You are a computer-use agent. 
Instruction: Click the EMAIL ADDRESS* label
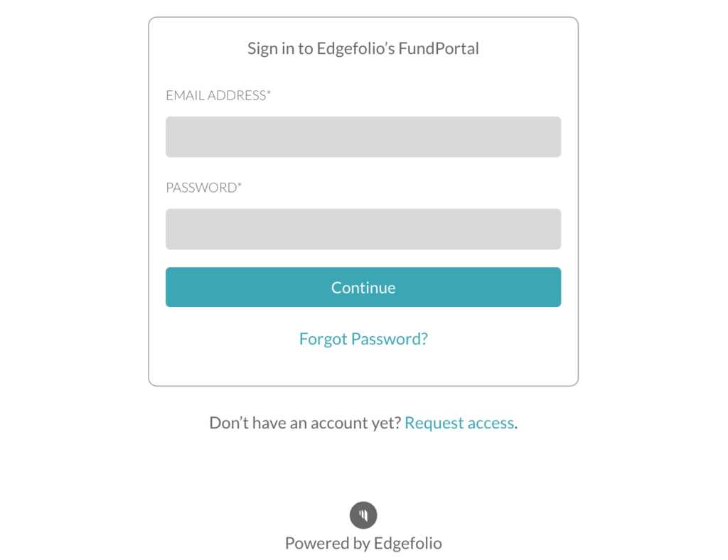pos(218,95)
